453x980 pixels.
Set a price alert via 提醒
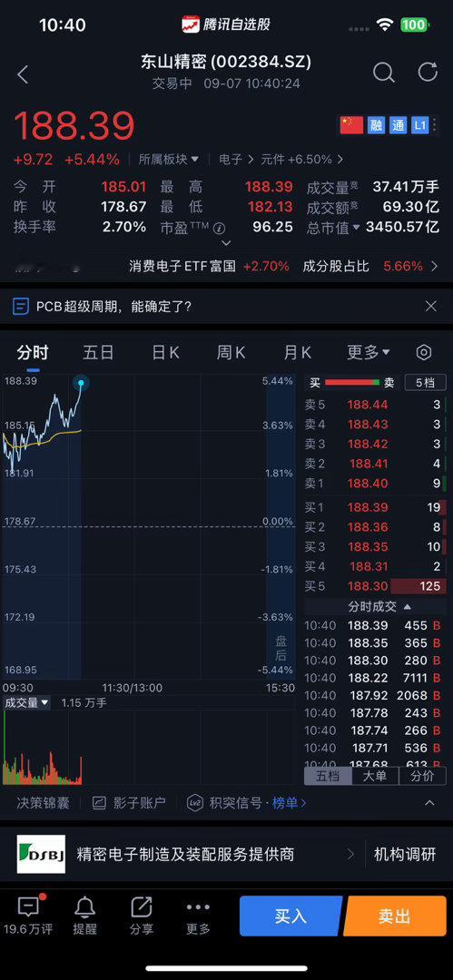point(85,916)
